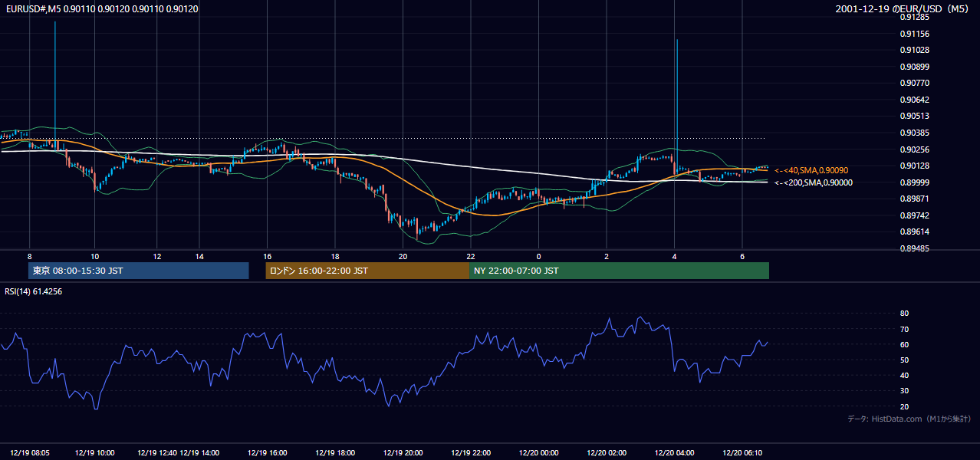The width and height of the screenshot is (980, 460).
Task: Click the 12/19 22:00 date label
Action: 470,453
